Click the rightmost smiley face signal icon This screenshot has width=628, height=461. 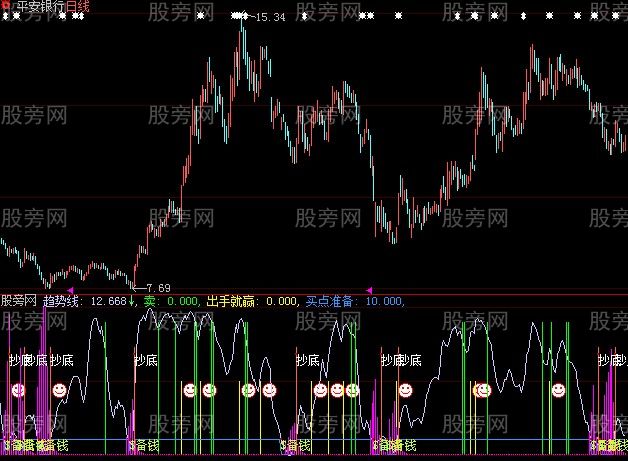558,390
